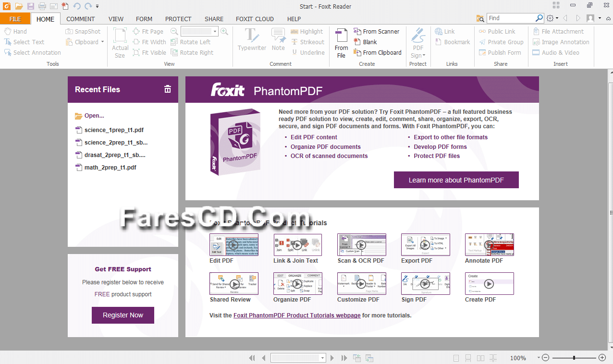Choose the Select Annotation tool
The height and width of the screenshot is (364, 613).
(33, 52)
